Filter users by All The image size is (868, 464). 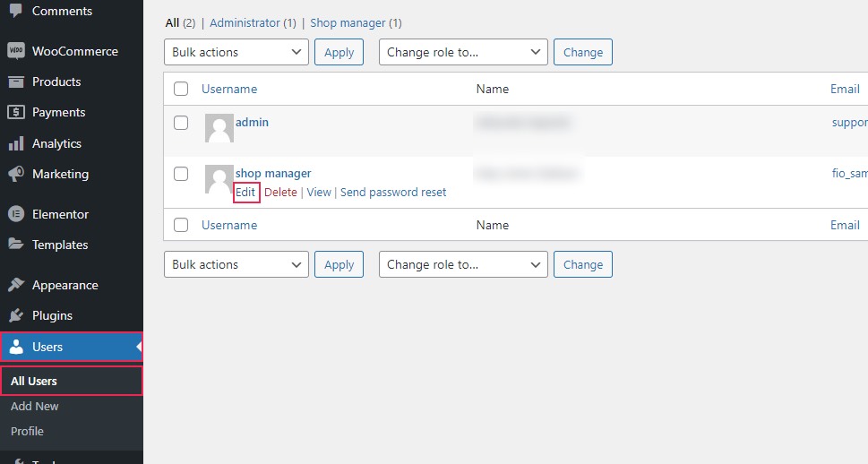pos(172,22)
